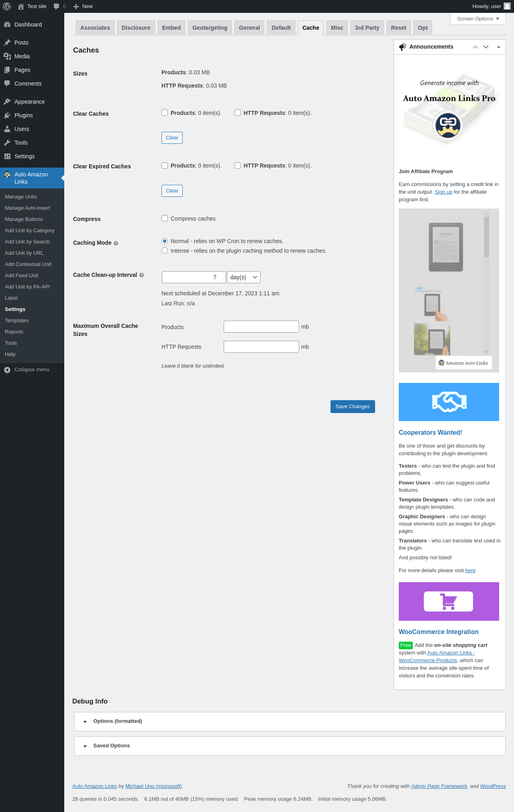The height and width of the screenshot is (812, 514).
Task: Click the Settings sliders icon
Action: pyautogui.click(x=7, y=156)
